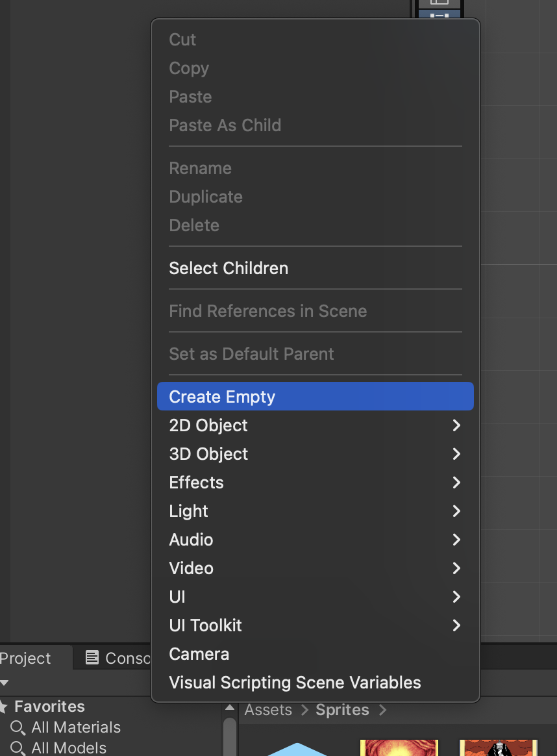Click the Console tab icon
This screenshot has height=756, width=557.
coord(92,658)
